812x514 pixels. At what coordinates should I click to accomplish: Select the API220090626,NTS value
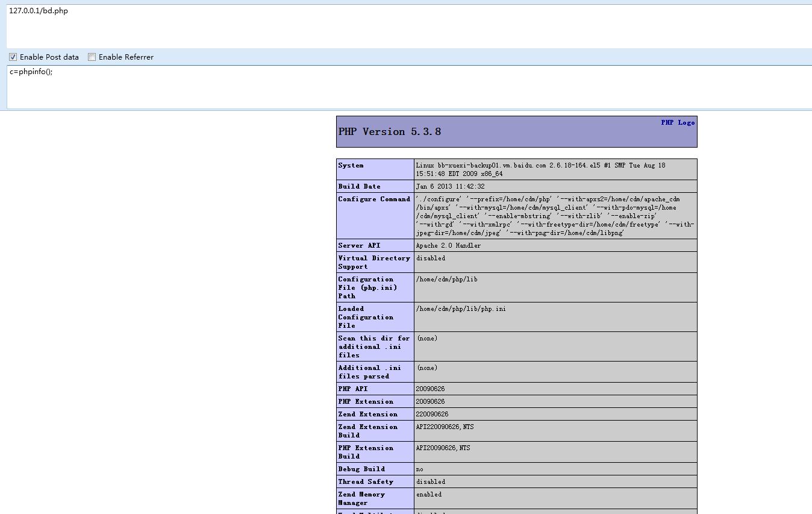click(445, 427)
